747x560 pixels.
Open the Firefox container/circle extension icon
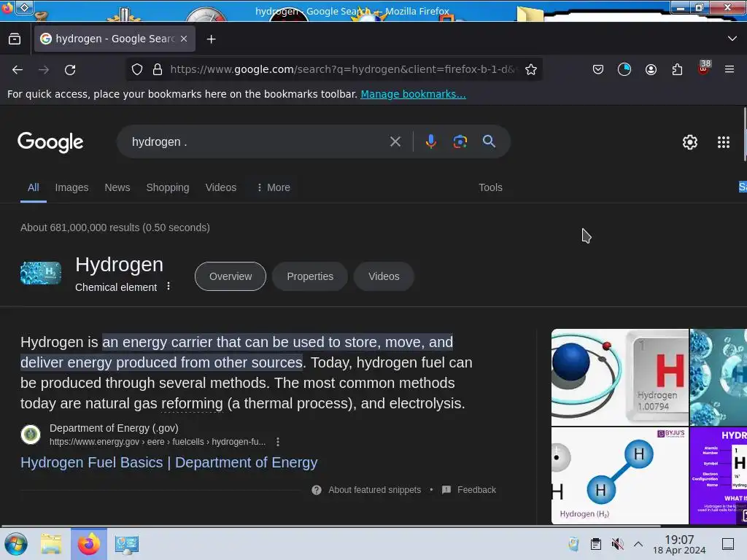tap(624, 69)
